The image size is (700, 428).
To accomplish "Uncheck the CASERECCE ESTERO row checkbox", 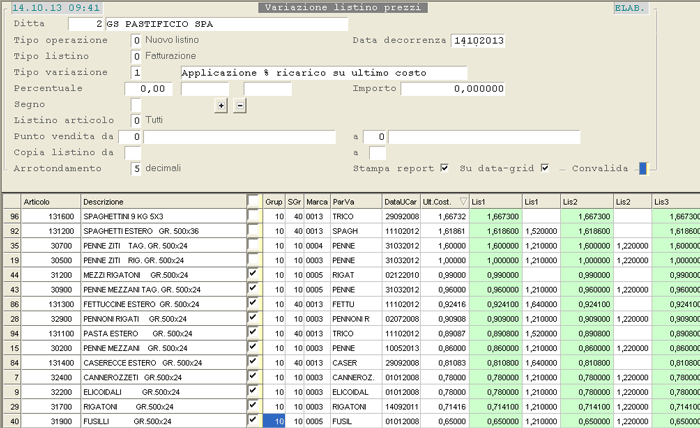I will tap(253, 362).
